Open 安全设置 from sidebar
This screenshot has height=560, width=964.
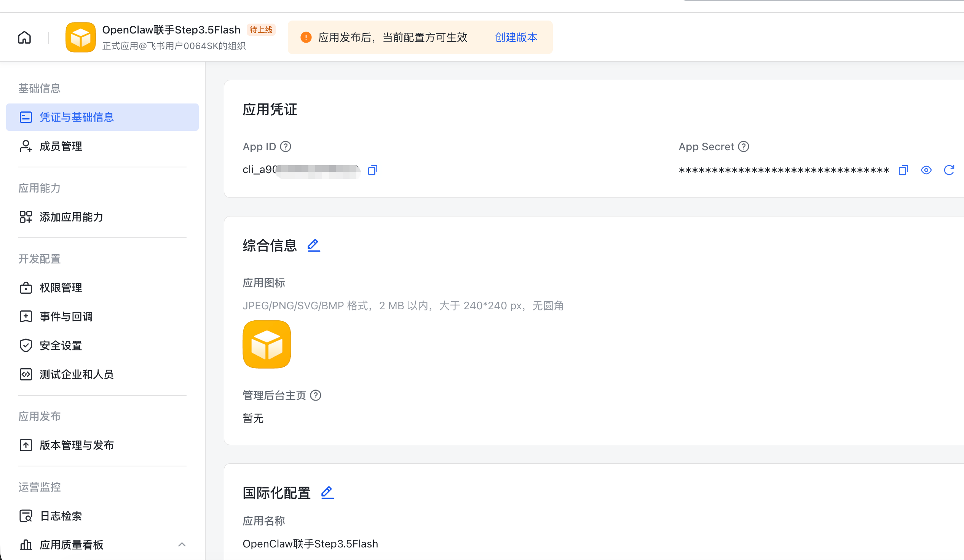click(x=61, y=345)
